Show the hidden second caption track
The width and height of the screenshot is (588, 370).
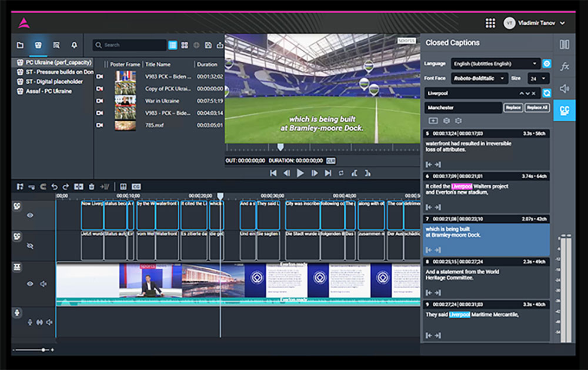[x=30, y=246]
